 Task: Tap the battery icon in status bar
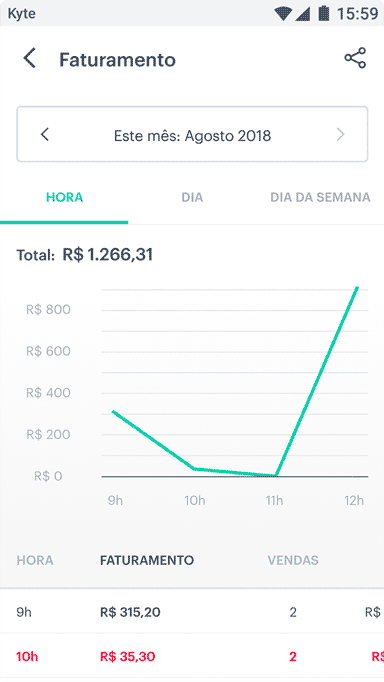coord(324,13)
